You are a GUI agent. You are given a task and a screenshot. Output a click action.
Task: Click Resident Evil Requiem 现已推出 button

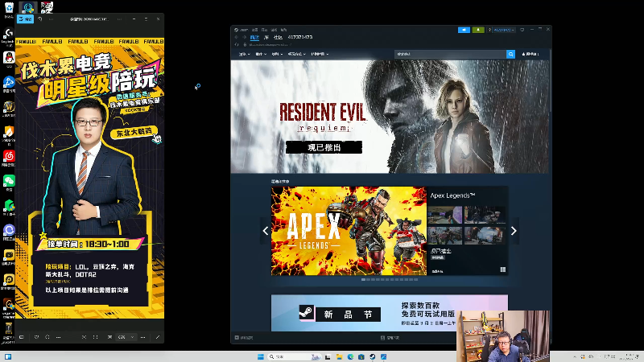pos(324,147)
